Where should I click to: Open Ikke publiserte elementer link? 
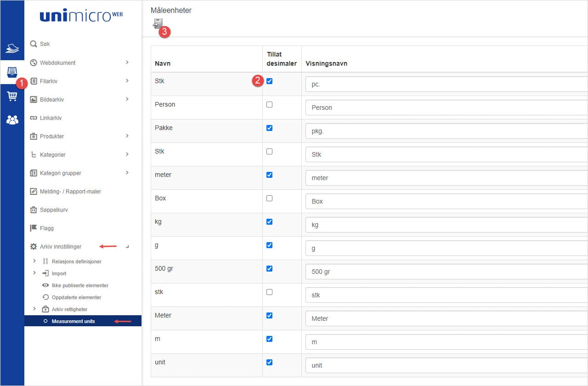click(80, 285)
